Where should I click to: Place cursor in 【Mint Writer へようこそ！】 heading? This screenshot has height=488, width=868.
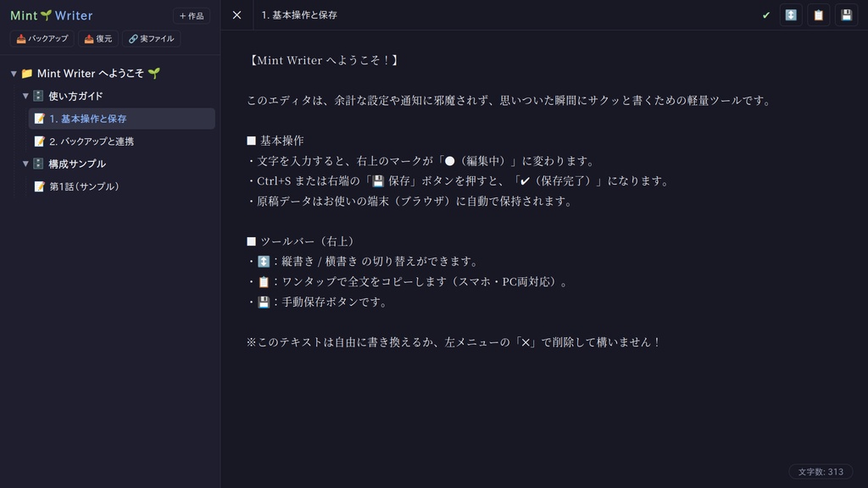click(x=323, y=60)
